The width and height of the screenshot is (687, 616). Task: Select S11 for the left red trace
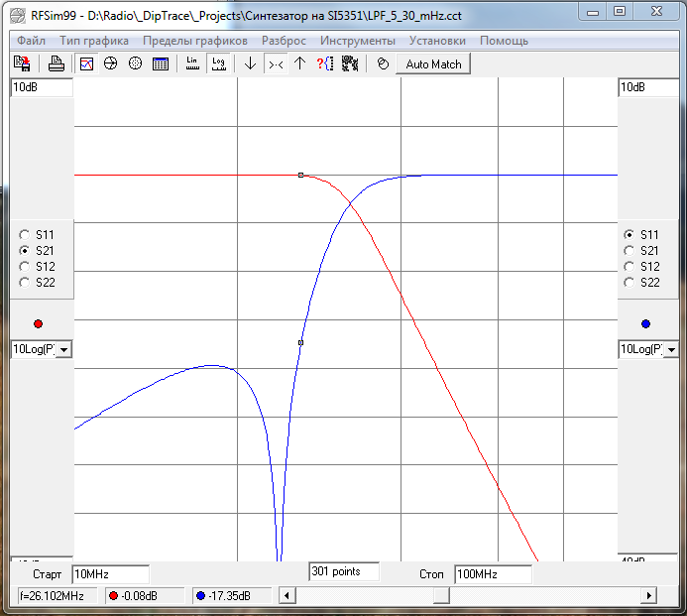click(x=25, y=235)
